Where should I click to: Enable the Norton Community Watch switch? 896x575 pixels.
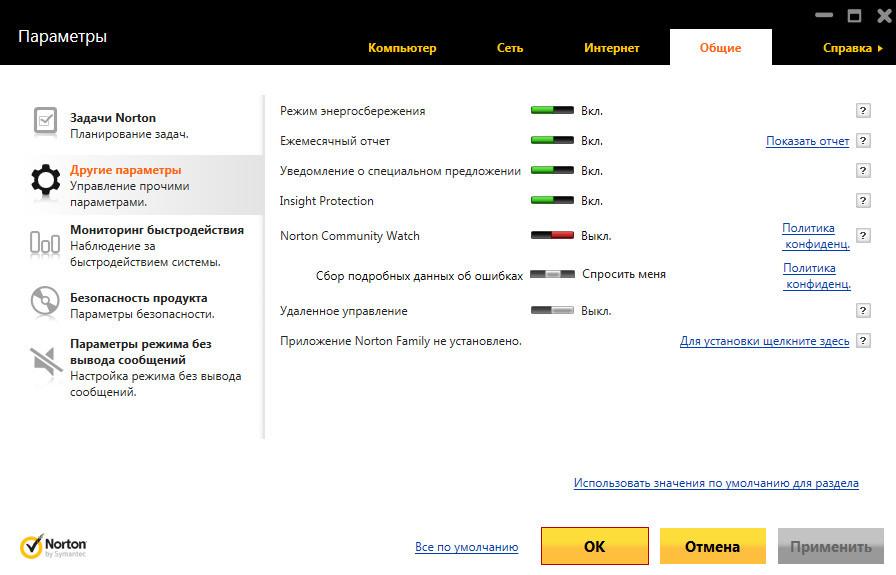click(552, 236)
